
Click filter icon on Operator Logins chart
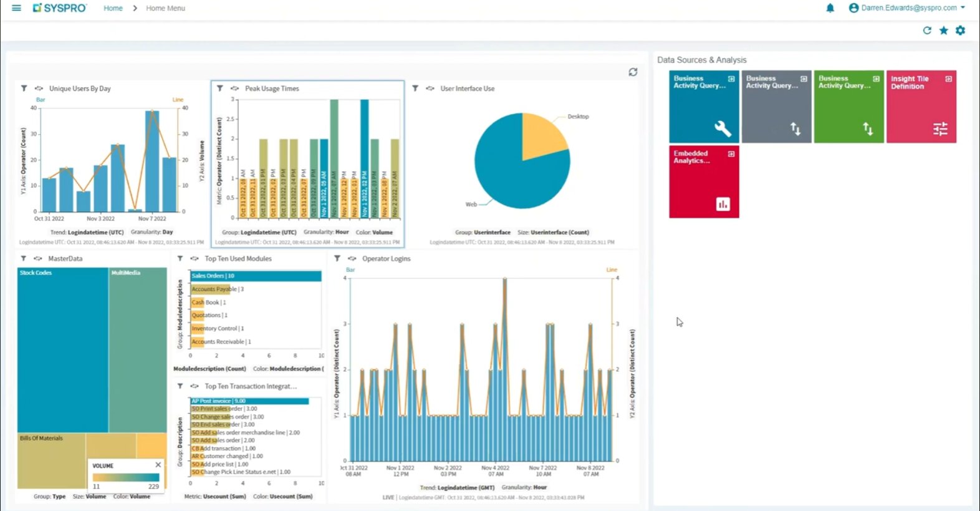pyautogui.click(x=337, y=258)
